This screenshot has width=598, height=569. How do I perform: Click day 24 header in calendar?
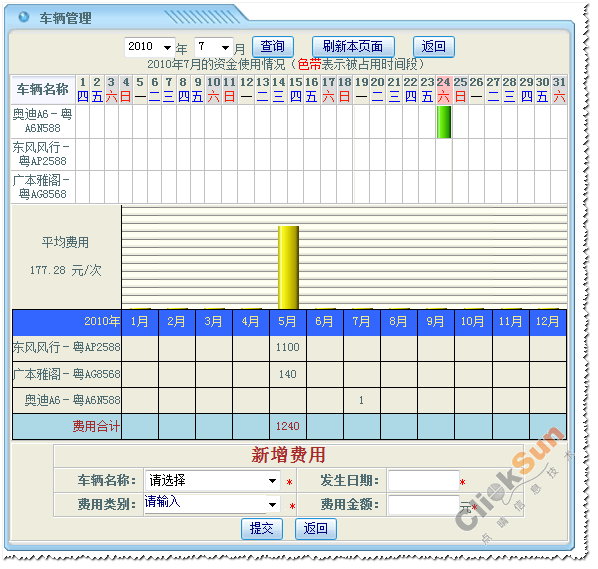(x=444, y=89)
